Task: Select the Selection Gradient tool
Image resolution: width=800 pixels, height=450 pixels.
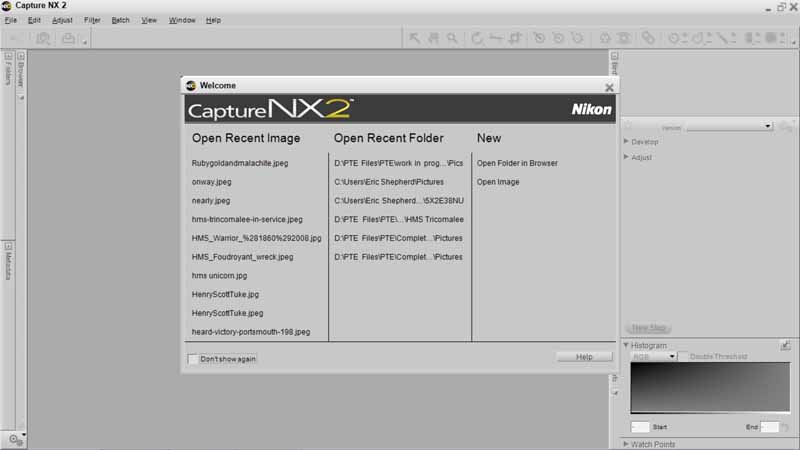Action: (752, 38)
